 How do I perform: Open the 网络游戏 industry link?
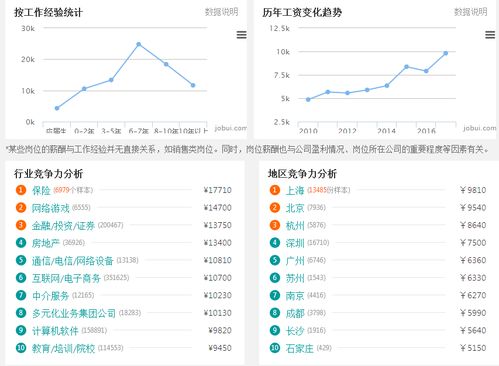[50, 208]
